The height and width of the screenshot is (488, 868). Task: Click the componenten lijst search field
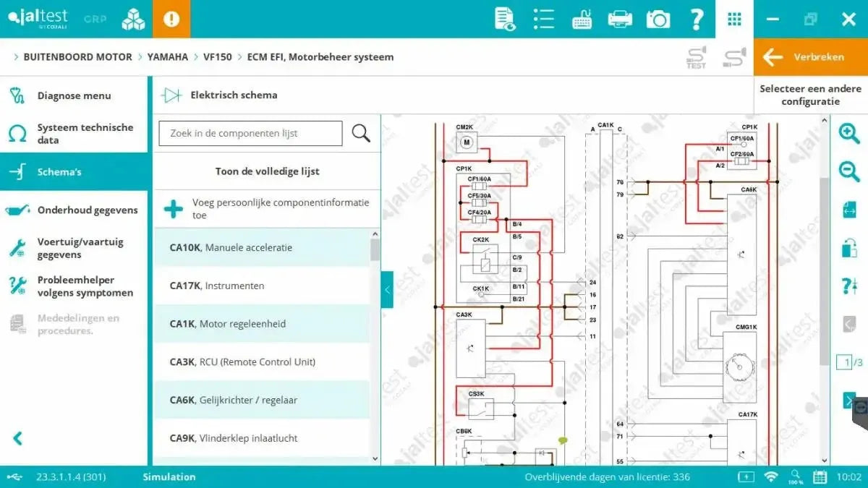(250, 133)
